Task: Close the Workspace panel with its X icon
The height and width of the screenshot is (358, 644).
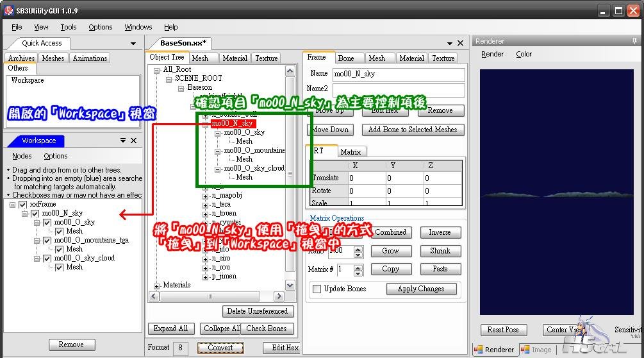Action: pos(134,141)
